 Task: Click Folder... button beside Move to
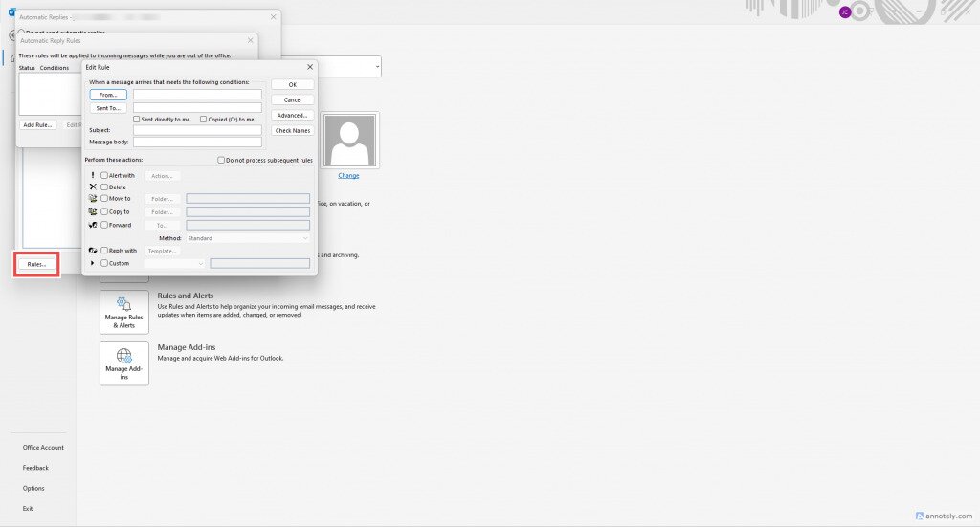pyautogui.click(x=162, y=199)
